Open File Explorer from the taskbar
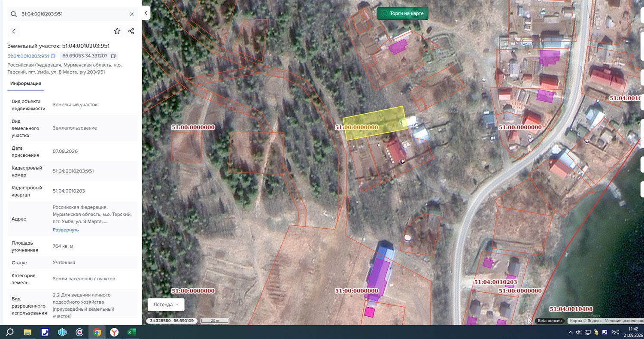Image resolution: width=644 pixels, height=339 pixels. coord(27,332)
